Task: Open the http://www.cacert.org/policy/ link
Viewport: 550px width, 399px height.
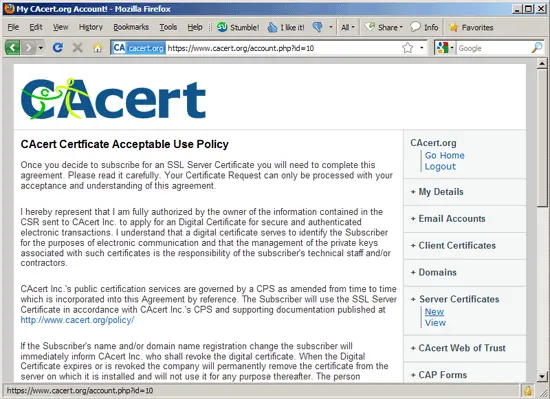Action: point(77,320)
